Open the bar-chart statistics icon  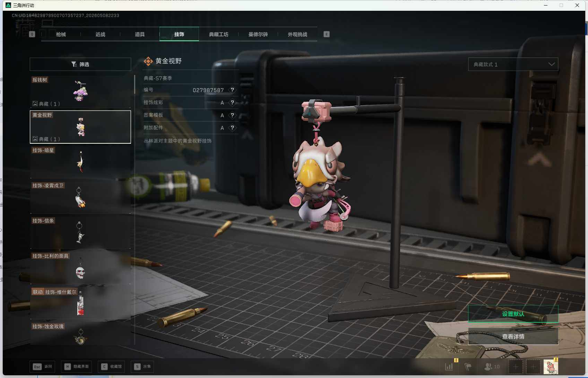(x=449, y=367)
